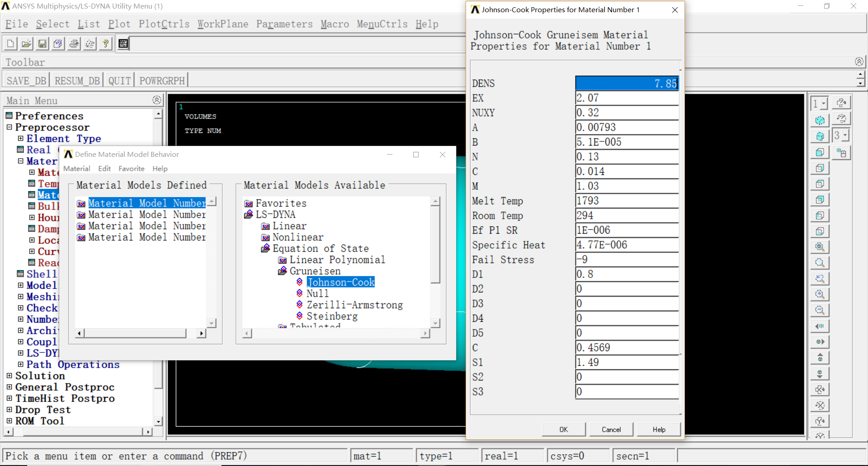
Task: Click the Isometric View icon
Action: [820, 121]
